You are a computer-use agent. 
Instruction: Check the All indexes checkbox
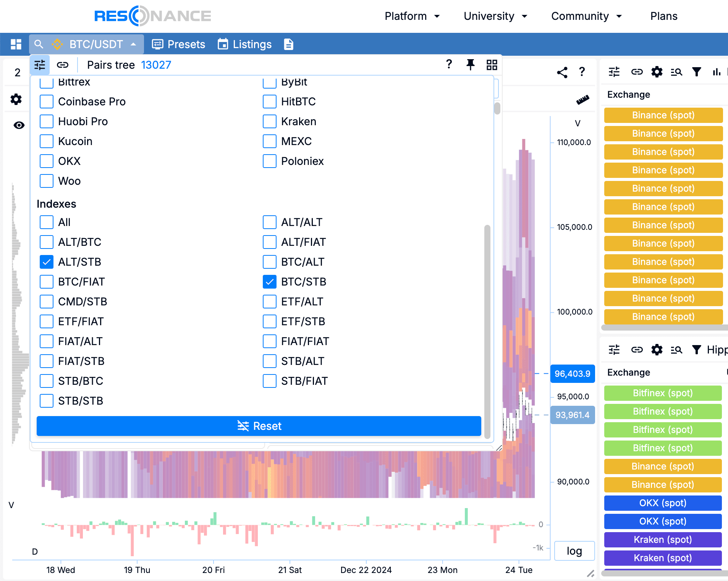(47, 222)
